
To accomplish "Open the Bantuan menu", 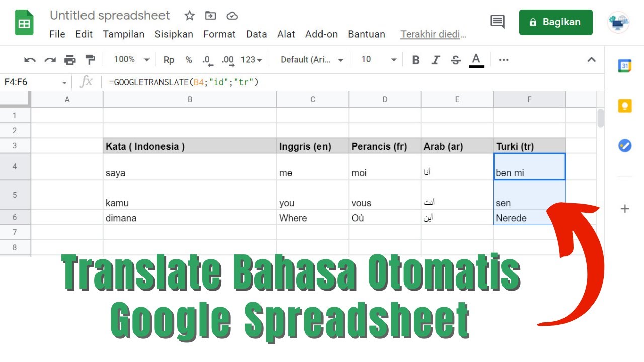I will tap(367, 34).
